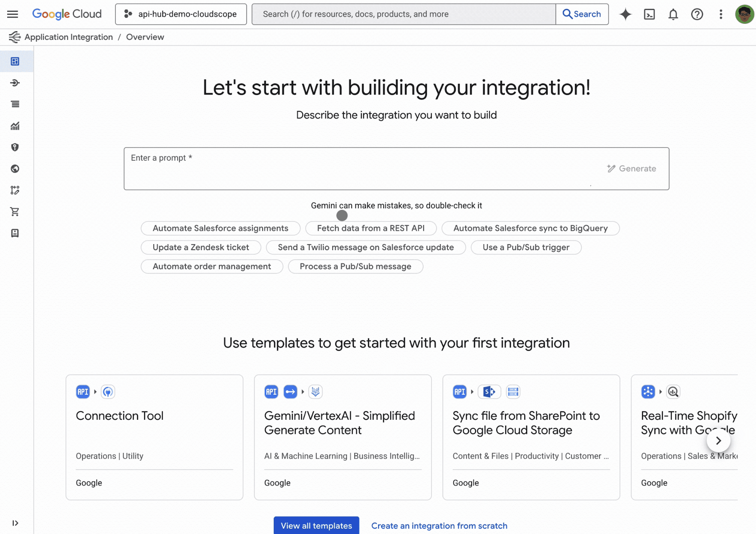
Task: Click the blue Search button
Action: point(582,14)
